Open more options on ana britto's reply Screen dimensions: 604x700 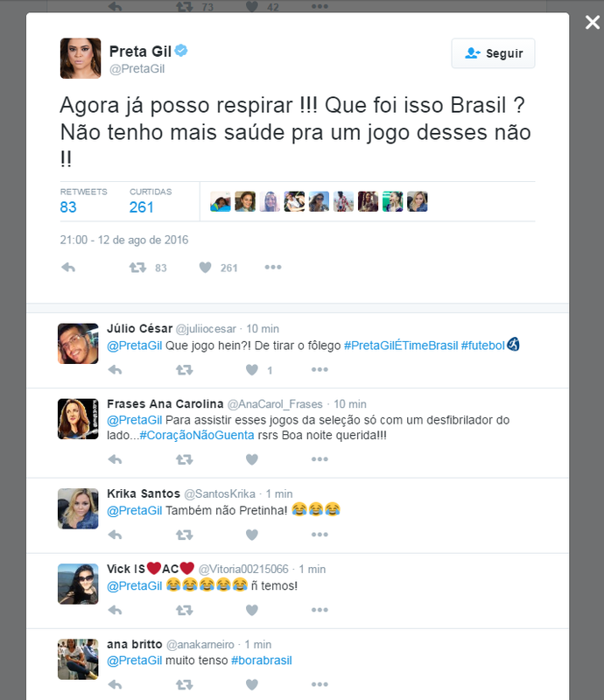(x=320, y=684)
